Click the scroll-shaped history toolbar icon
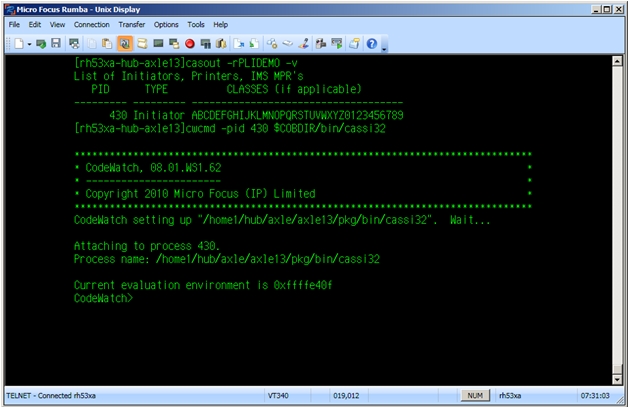Image resolution: width=628 pixels, height=407 pixels. coord(142,43)
